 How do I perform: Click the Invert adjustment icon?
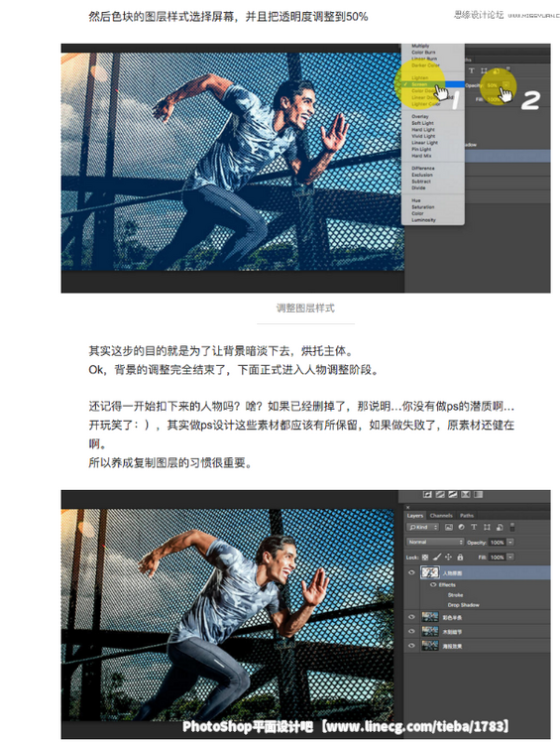pos(427,494)
